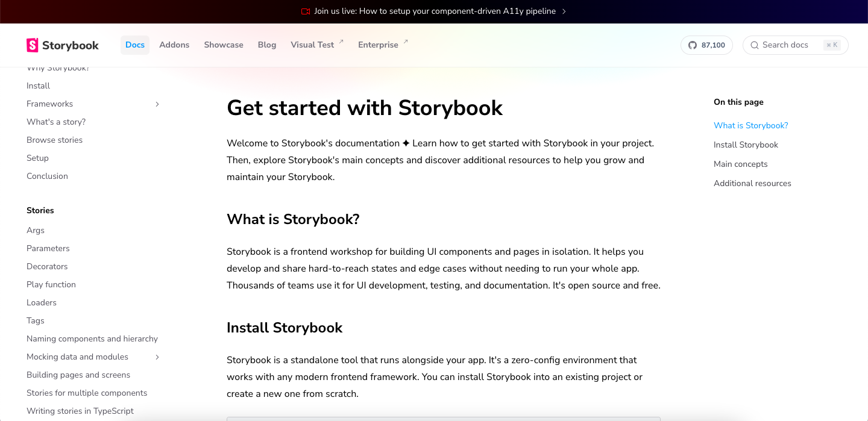The image size is (868, 421).
Task: Open the Addons tab
Action: [x=174, y=45]
